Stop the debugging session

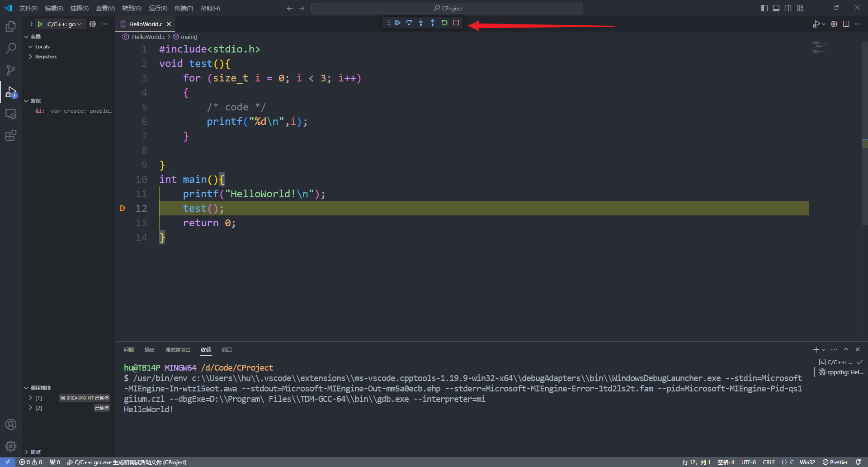click(456, 23)
